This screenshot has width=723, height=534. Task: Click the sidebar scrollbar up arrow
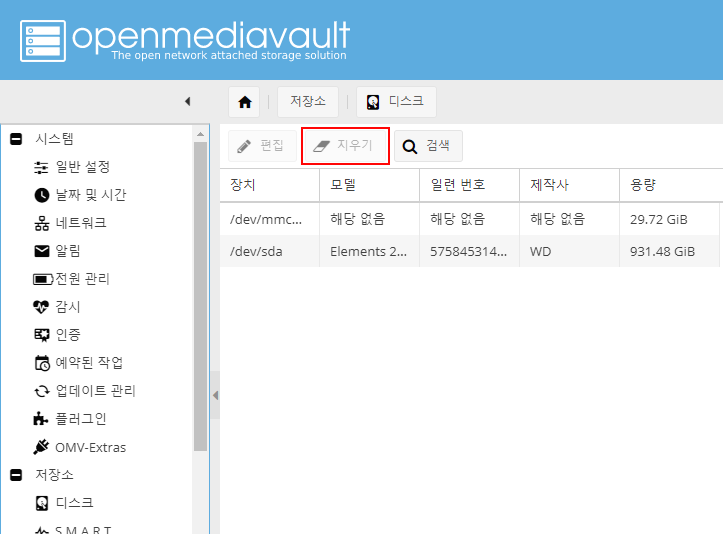click(200, 134)
